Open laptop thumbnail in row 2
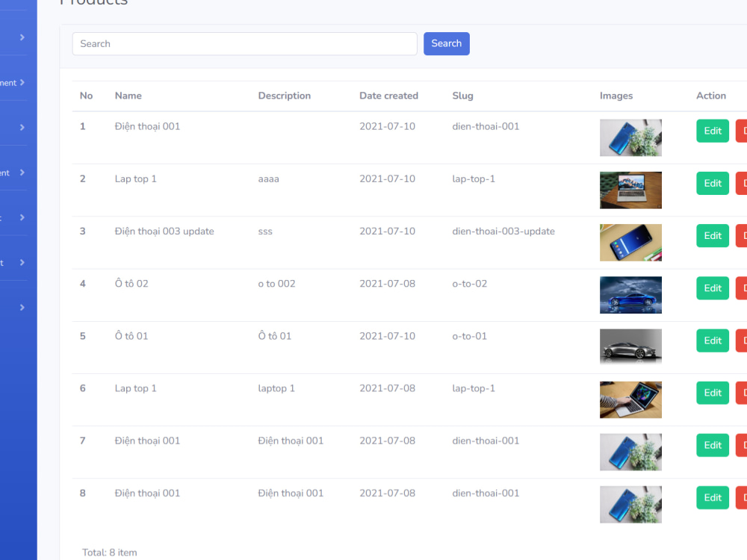Screen dimensions: 747x560 click(x=630, y=190)
